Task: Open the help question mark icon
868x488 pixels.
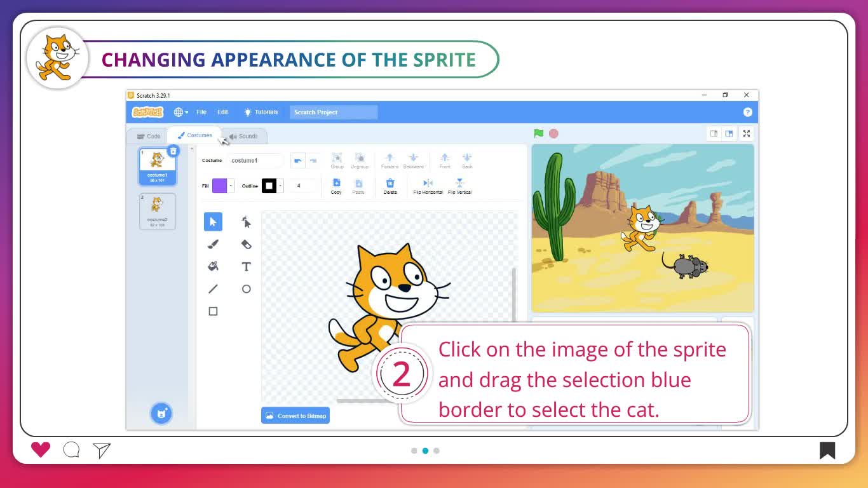Action: point(747,112)
